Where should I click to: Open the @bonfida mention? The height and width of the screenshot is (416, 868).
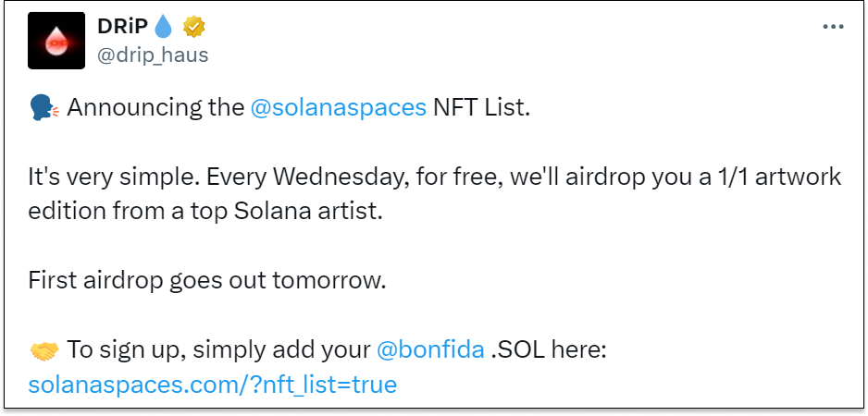pyautogui.click(x=430, y=350)
